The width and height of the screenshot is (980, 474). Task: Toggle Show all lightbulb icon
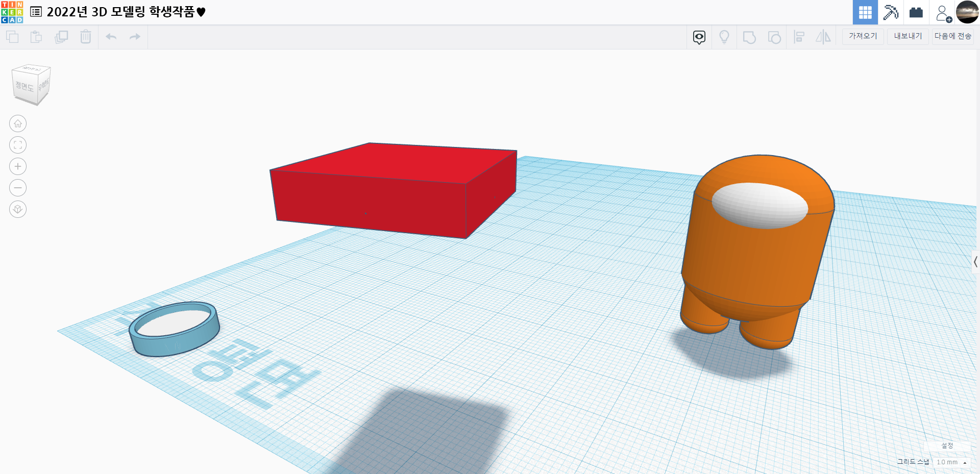click(x=724, y=37)
